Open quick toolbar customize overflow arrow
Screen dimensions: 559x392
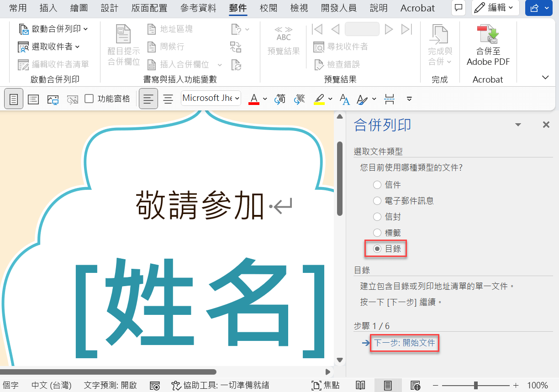pyautogui.click(x=409, y=99)
